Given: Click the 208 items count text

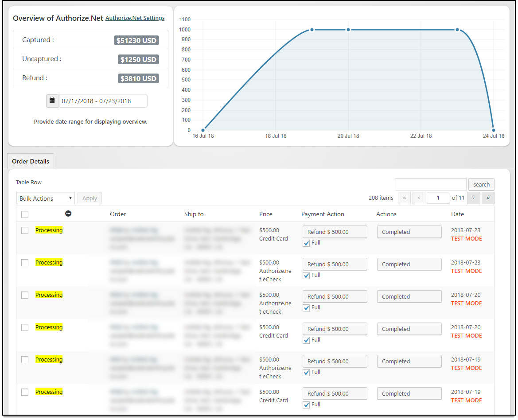Looking at the screenshot, I should tap(381, 198).
